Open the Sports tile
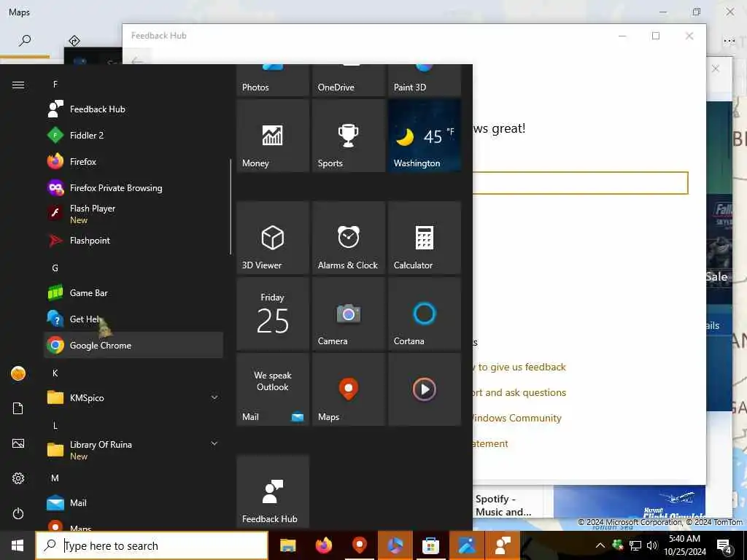The height and width of the screenshot is (560, 747). pos(349,136)
